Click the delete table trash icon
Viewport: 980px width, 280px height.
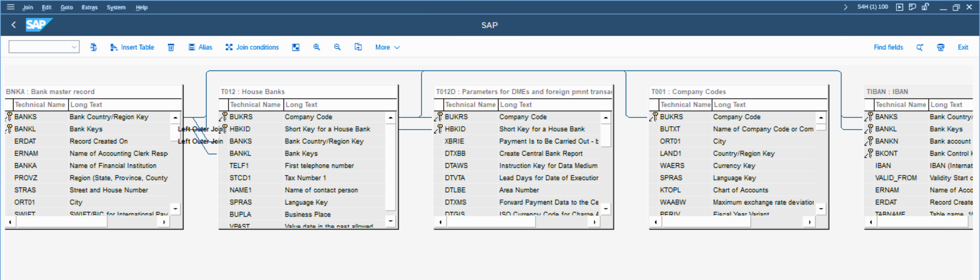coord(171,47)
